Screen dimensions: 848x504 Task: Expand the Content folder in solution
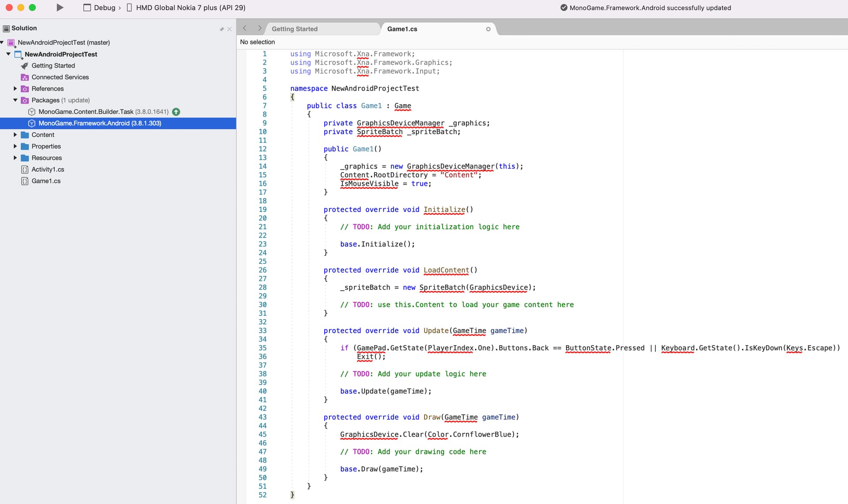[x=15, y=135]
